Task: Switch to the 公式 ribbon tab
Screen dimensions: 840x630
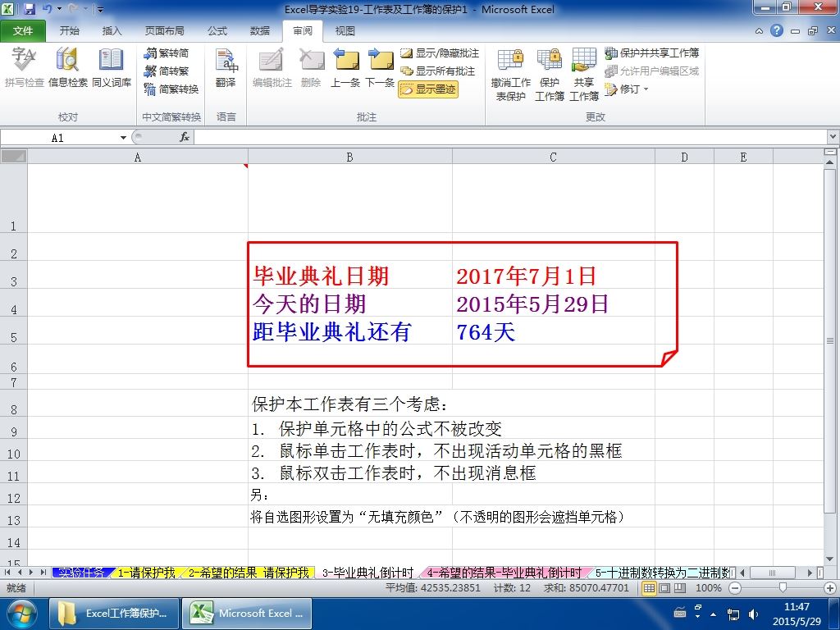Action: (x=217, y=31)
